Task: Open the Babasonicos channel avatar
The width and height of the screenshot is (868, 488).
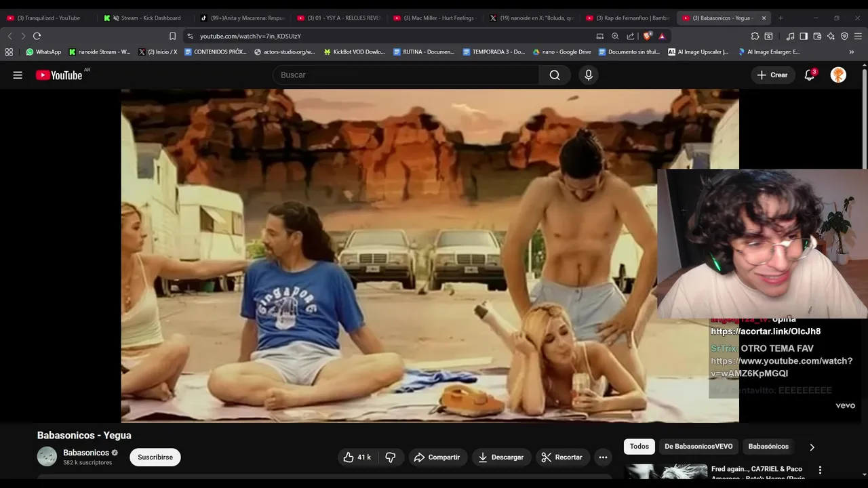Action: click(x=47, y=457)
